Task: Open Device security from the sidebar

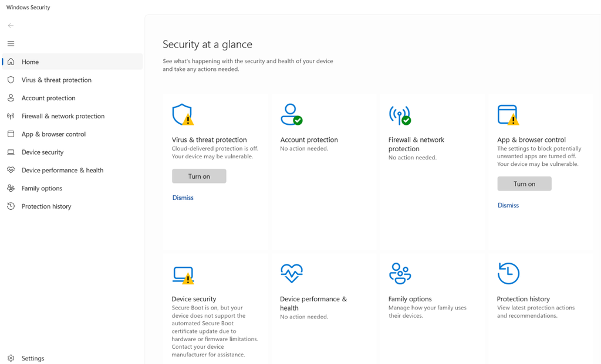Action: pyautogui.click(x=72, y=152)
